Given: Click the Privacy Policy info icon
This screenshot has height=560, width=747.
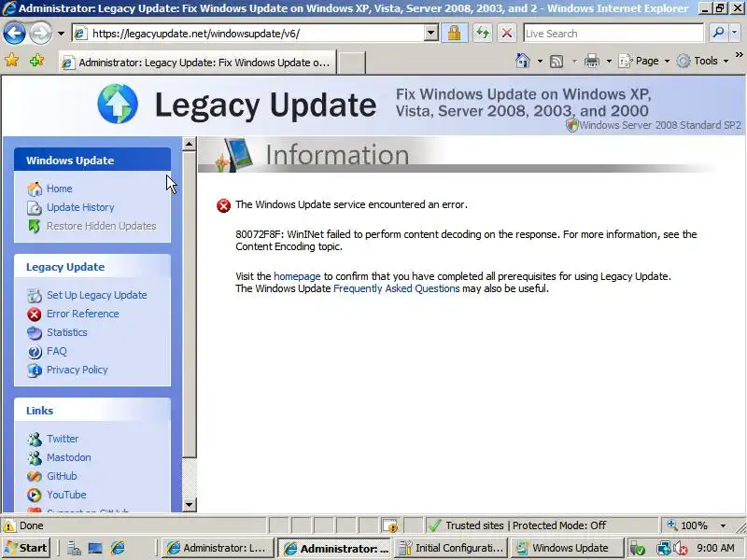Looking at the screenshot, I should [x=35, y=371].
